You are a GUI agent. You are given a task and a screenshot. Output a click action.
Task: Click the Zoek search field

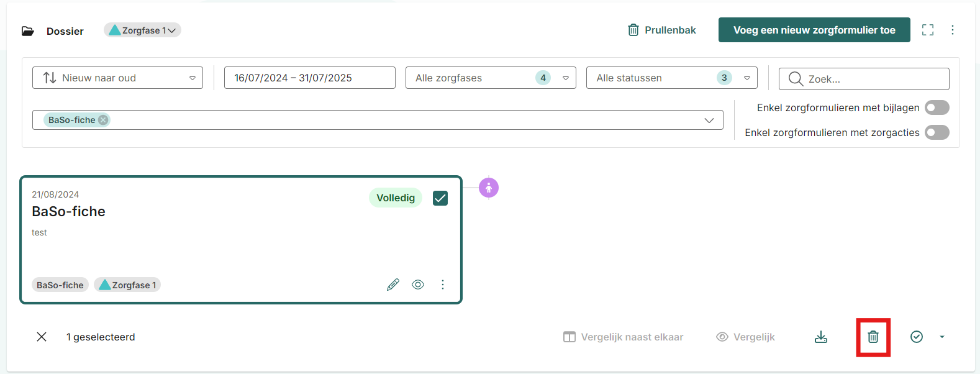click(864, 79)
